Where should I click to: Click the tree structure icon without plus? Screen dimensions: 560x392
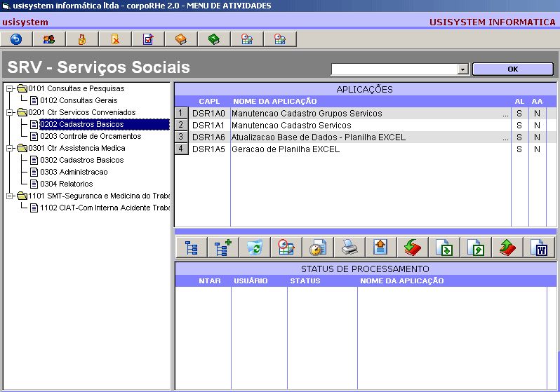click(x=192, y=247)
